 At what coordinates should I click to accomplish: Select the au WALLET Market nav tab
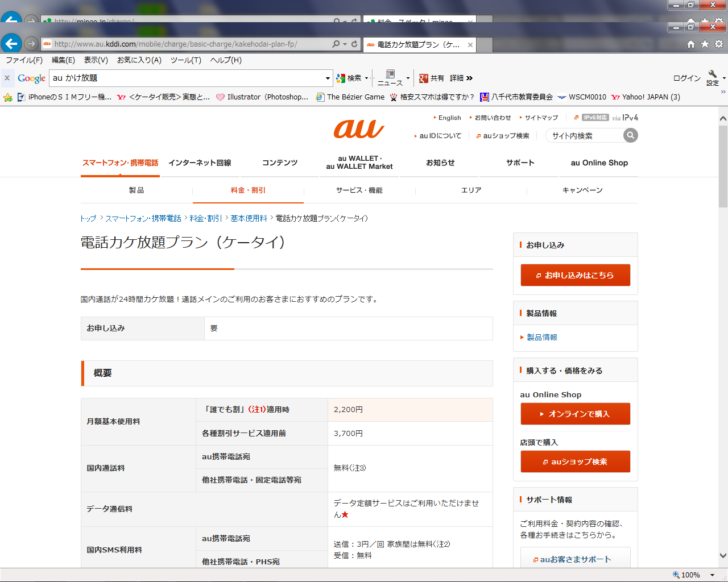click(359, 163)
